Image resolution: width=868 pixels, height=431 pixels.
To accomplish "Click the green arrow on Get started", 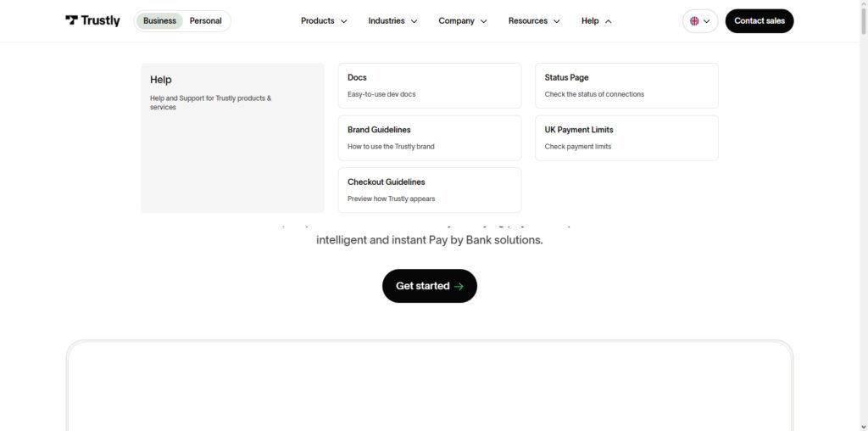I will pyautogui.click(x=459, y=287).
